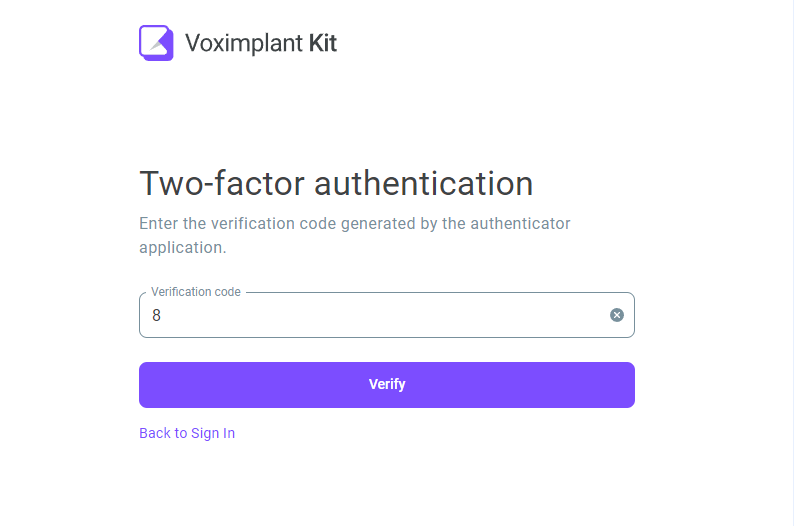
Task: Open the Back to Sign In link
Action: click(x=187, y=433)
